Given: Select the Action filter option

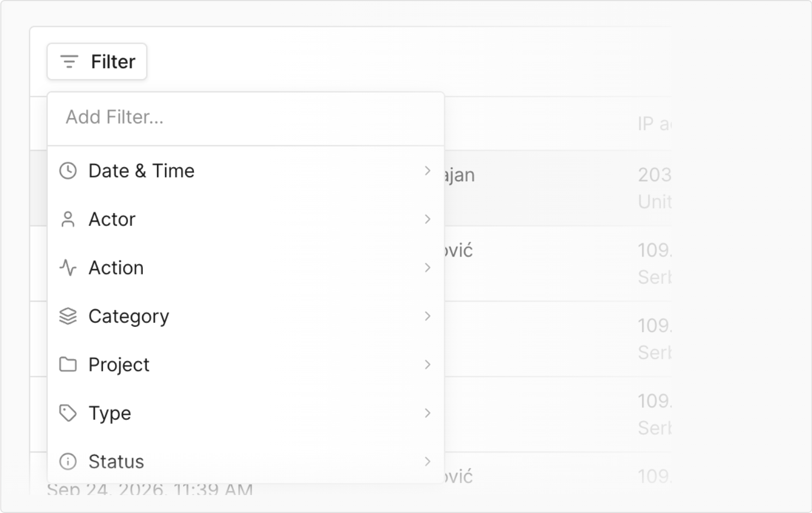Looking at the screenshot, I should click(246, 267).
